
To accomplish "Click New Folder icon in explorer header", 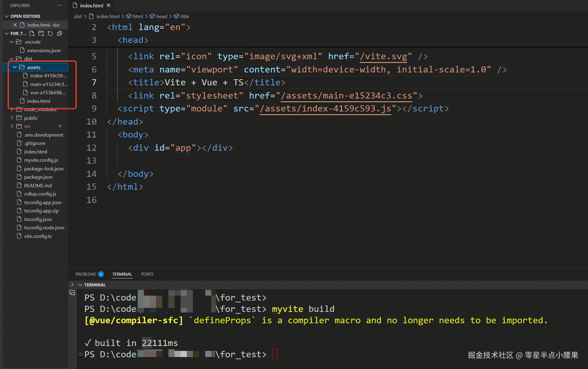I will click(41, 33).
